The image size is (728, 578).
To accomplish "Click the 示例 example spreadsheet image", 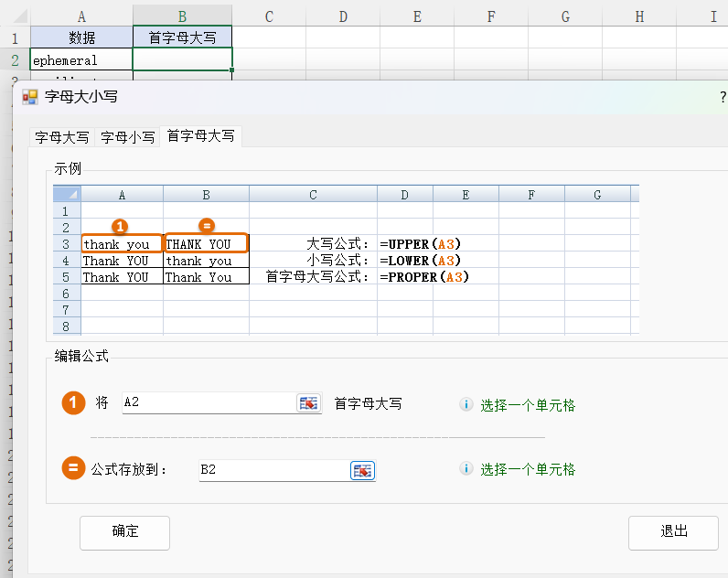I will 346,260.
